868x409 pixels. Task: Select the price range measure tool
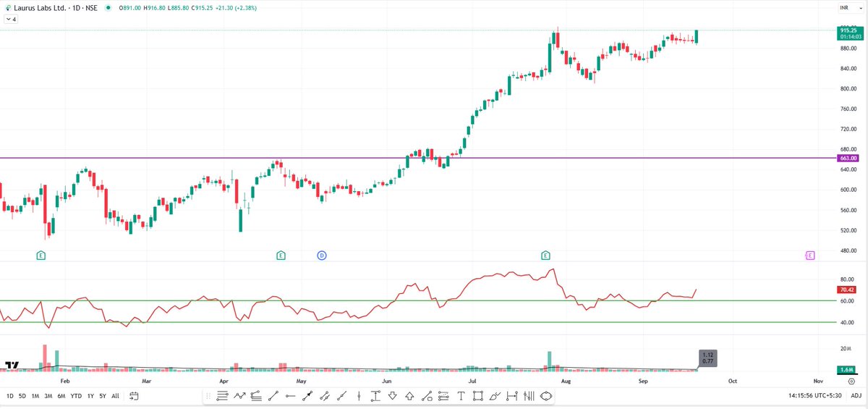click(x=375, y=396)
